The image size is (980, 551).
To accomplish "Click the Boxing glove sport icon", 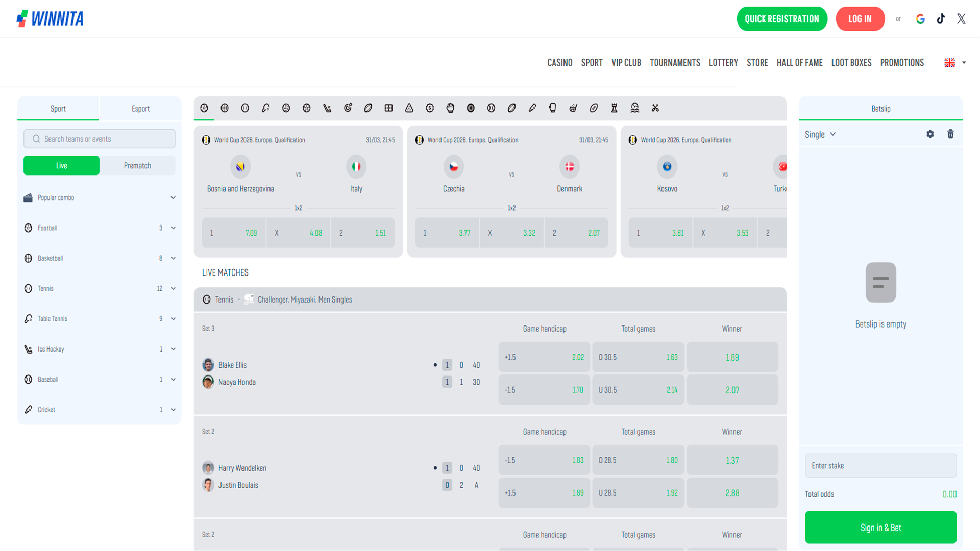I will coord(552,108).
